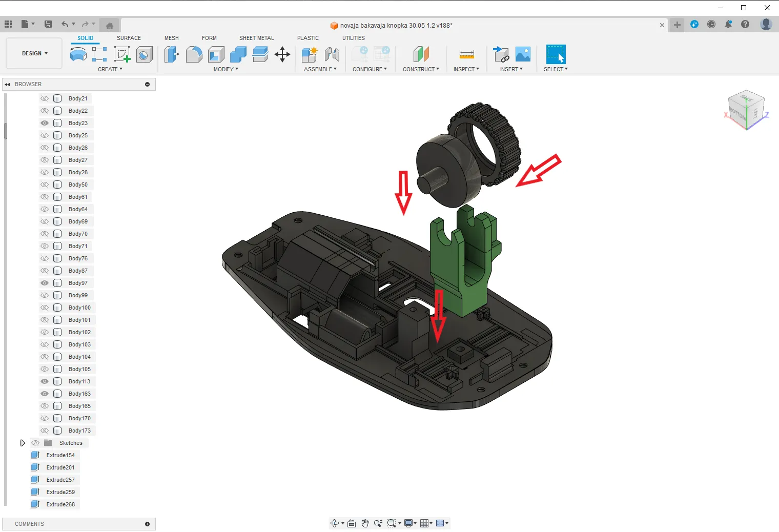This screenshot has width=779, height=532.
Task: Open the CONSTRUCT menu
Action: (x=421, y=69)
